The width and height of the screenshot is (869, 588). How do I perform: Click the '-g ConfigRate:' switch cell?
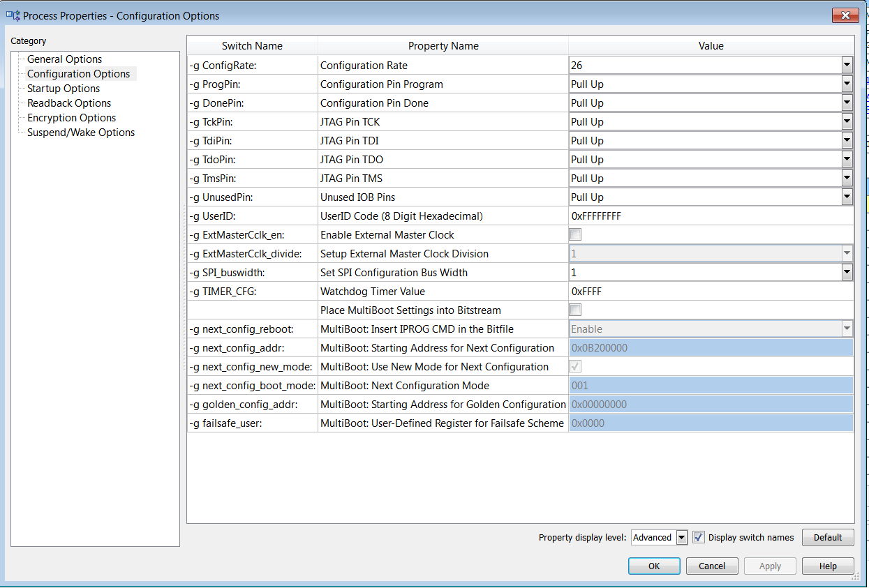point(252,65)
